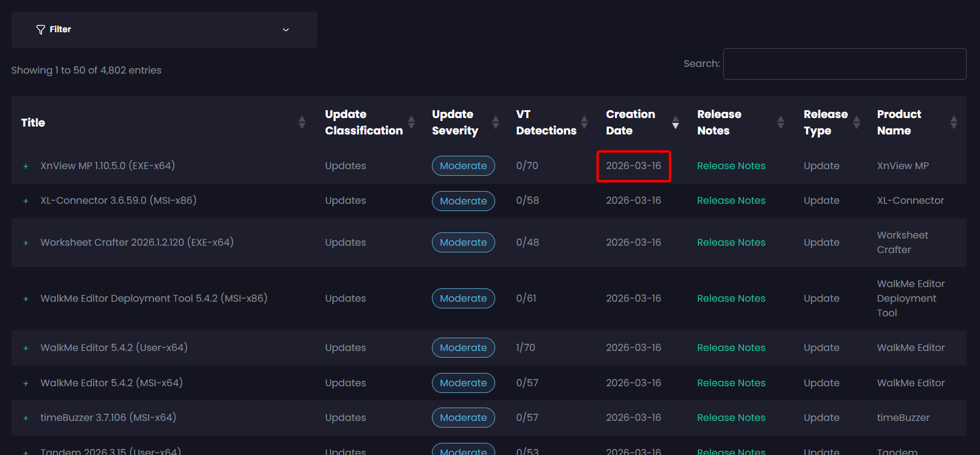Image resolution: width=980 pixels, height=455 pixels.
Task: Click the Search input field
Action: 844,64
